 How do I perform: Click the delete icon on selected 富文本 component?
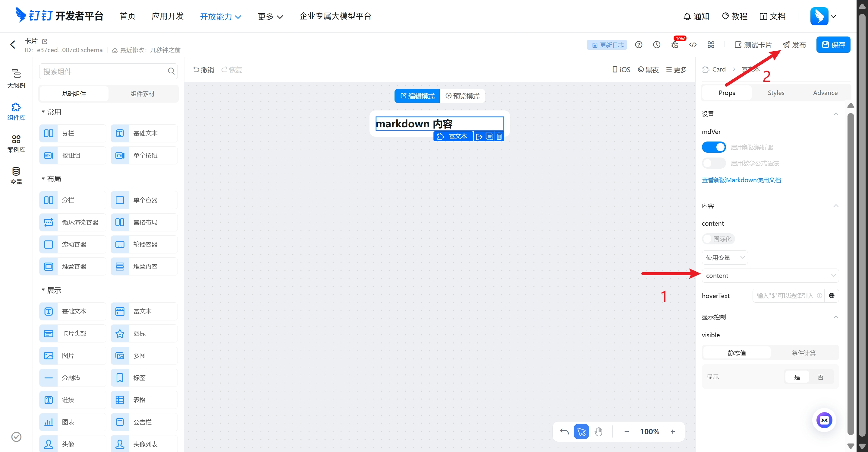499,136
